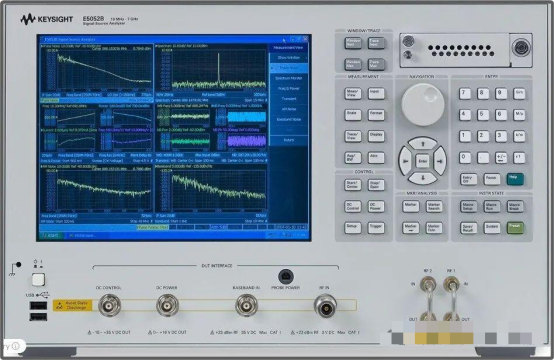Select the Transient softkey
Screen dimensions: 554x361
[x=289, y=99]
